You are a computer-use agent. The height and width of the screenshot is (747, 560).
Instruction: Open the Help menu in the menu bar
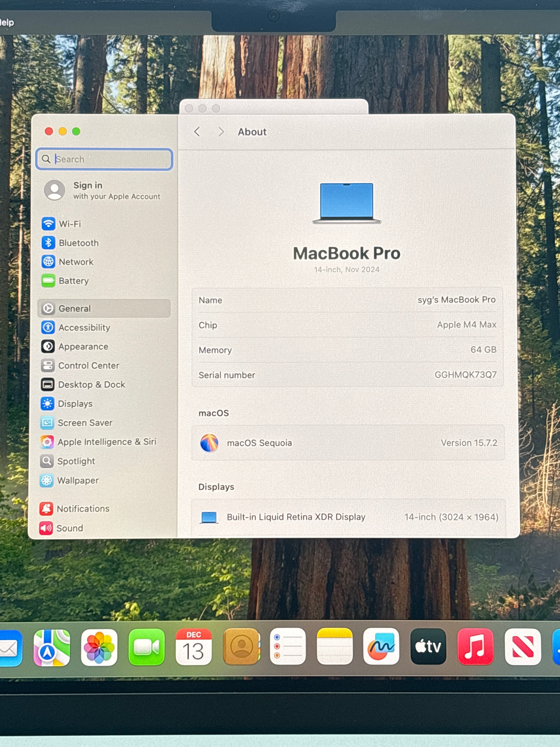point(7,23)
